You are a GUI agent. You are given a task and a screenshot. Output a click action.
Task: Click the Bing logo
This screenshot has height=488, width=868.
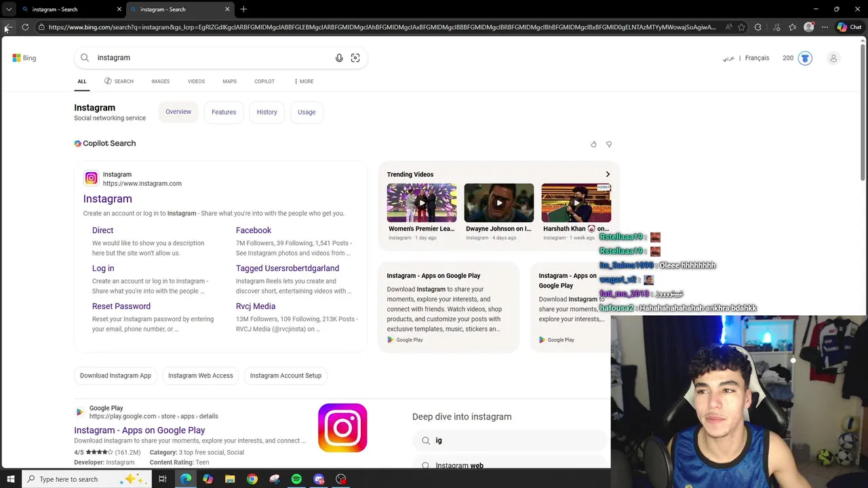pyautogui.click(x=24, y=58)
